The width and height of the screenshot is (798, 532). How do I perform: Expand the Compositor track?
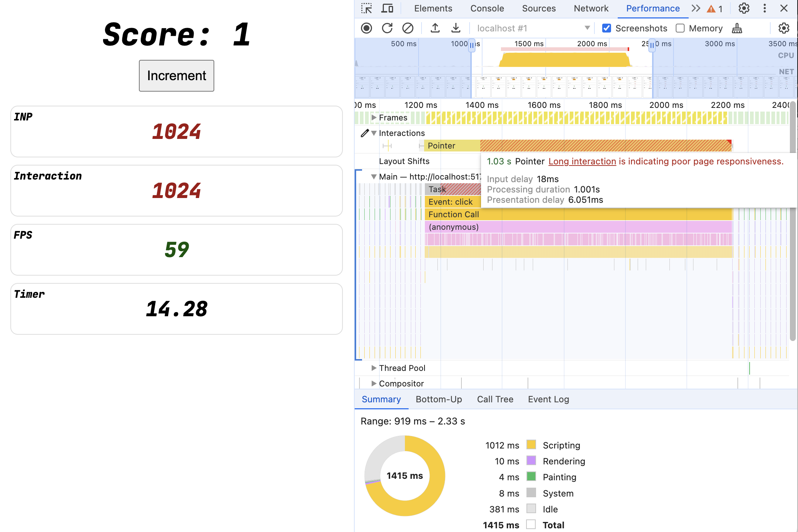(x=372, y=383)
